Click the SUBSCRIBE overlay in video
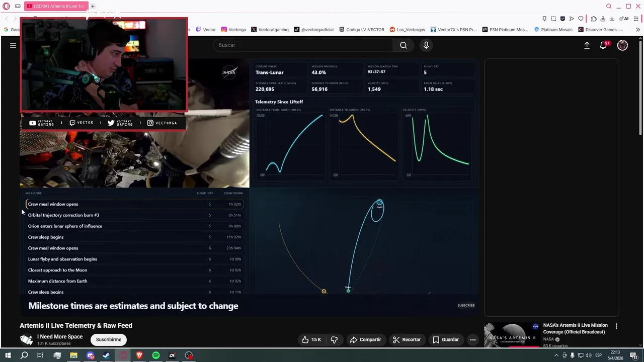This screenshot has width=644, height=362. (466, 305)
